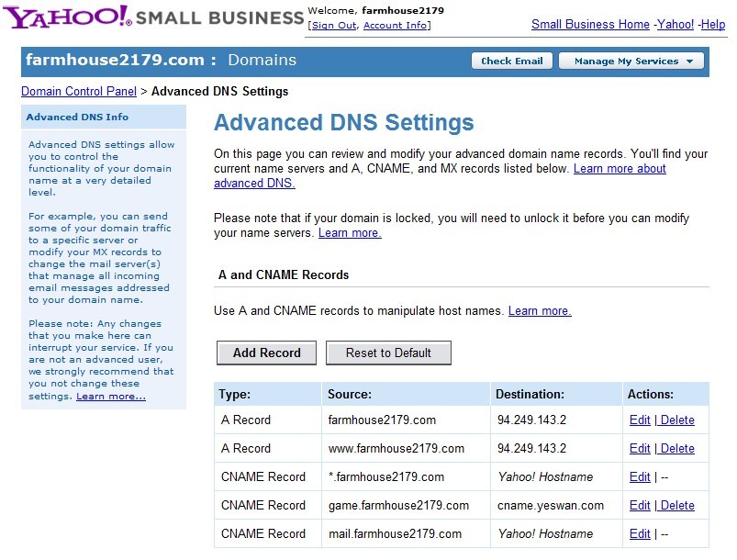This screenshot has height=560, width=737.
Task: Edit the mail.farmhouse2179.com CNAME Record
Action: [x=640, y=533]
